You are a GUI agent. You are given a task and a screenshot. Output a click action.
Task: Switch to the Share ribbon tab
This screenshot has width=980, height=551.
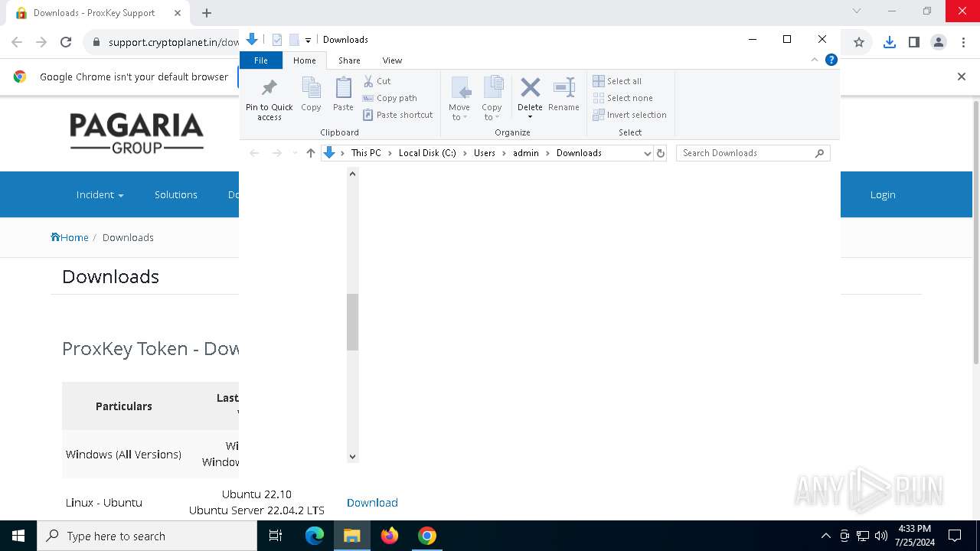pyautogui.click(x=349, y=60)
